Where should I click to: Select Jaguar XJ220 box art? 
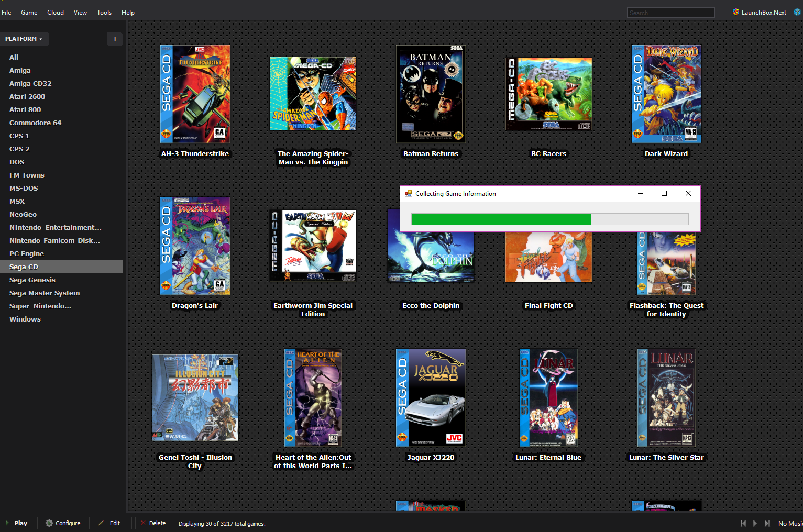(x=431, y=397)
